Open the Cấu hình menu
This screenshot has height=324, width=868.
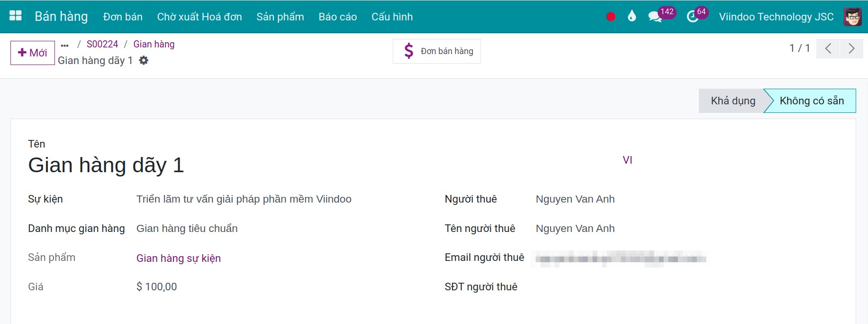pos(392,17)
